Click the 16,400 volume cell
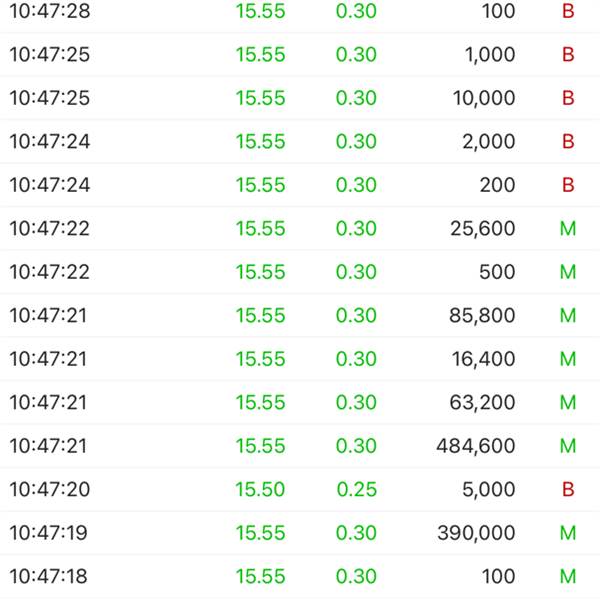The height and width of the screenshot is (600, 600). tap(483, 359)
